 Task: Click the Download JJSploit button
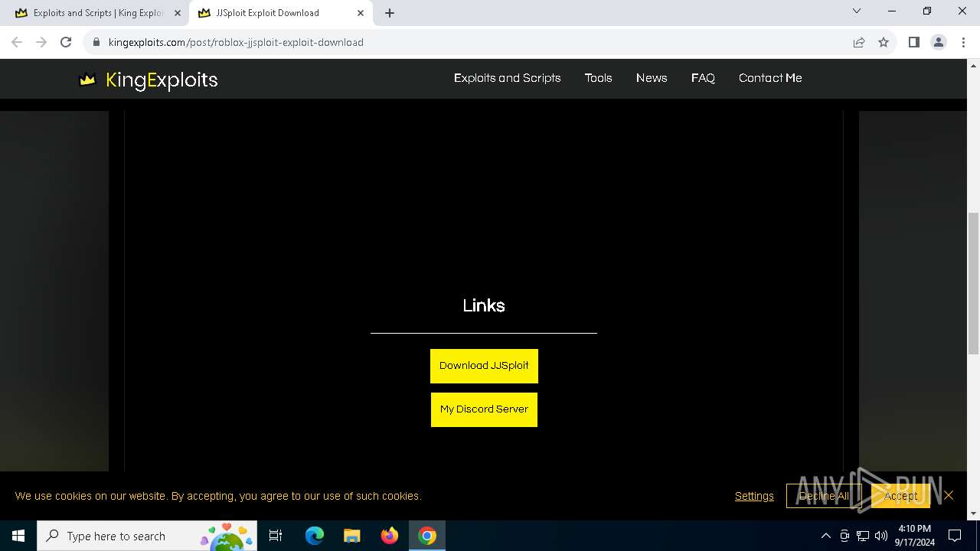click(484, 366)
